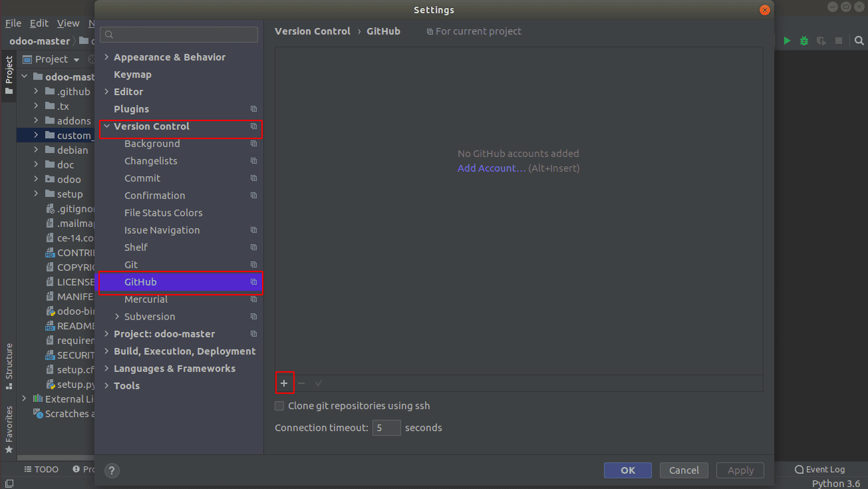Click the Add Account link

click(x=491, y=168)
